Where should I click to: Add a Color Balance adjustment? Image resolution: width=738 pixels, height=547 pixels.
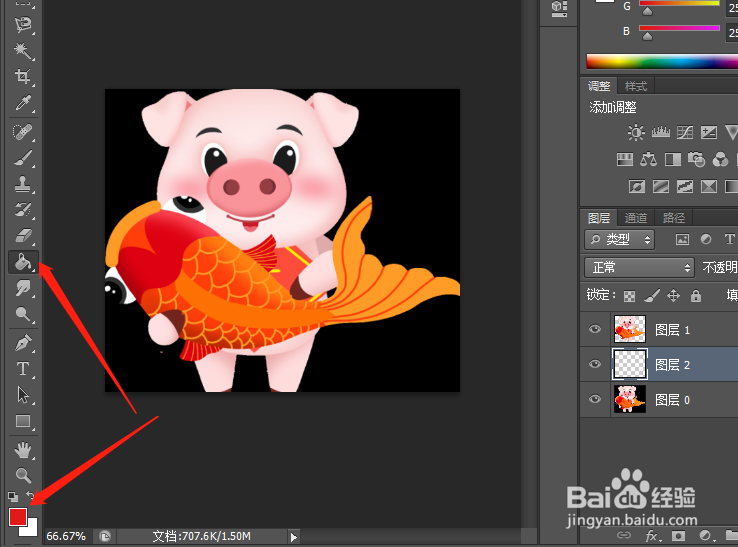649,160
